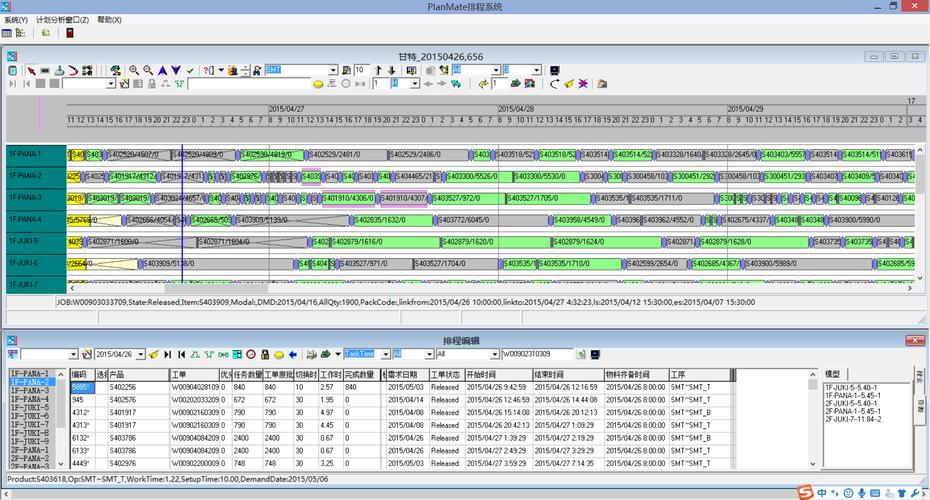
Task: Select 1F-JUKI-5 in the line list
Action: click(30, 407)
